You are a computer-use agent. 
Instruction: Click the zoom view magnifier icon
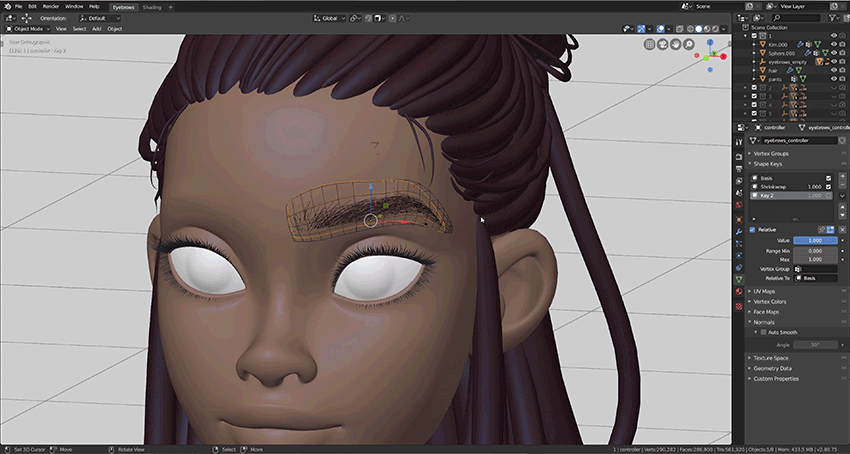point(688,44)
